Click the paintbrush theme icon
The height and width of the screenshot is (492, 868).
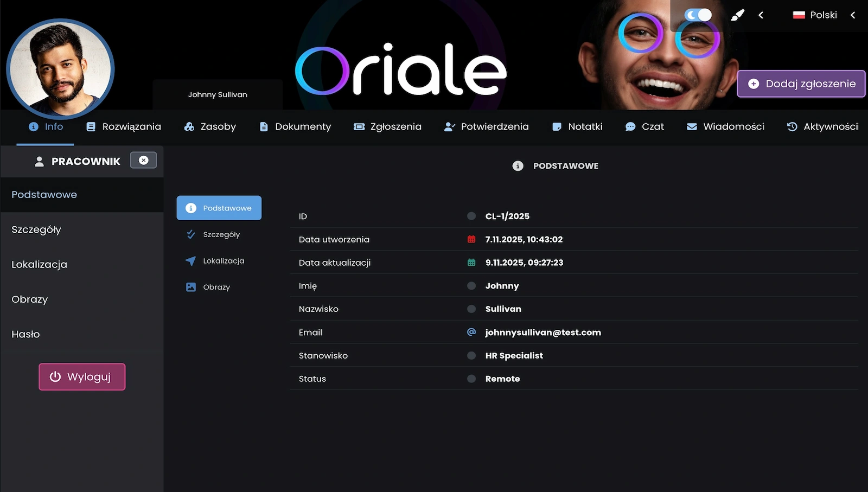737,15
